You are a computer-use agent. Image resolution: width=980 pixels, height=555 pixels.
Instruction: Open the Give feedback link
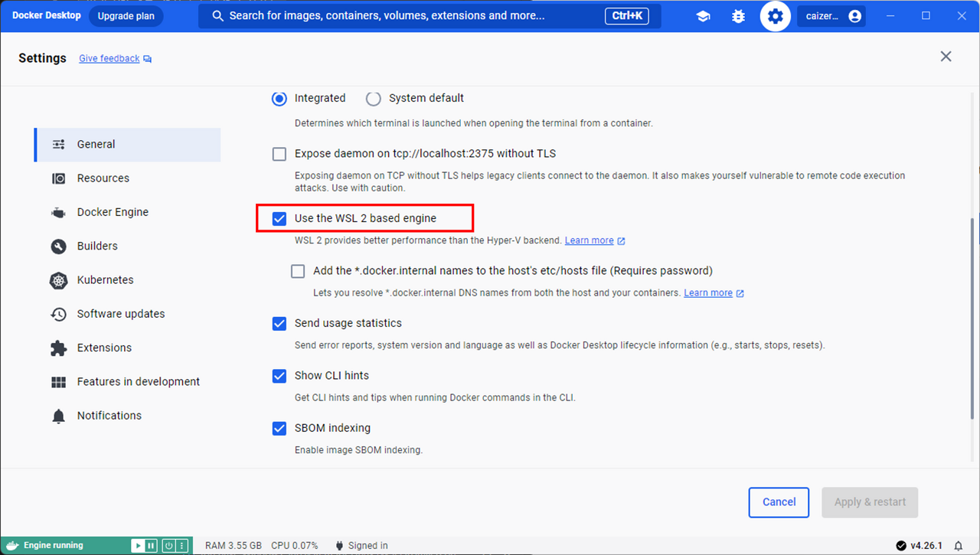(115, 59)
